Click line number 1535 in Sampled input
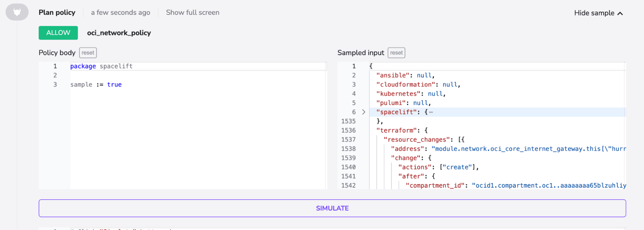Viewport: 644px width, 230px height. 348,121
